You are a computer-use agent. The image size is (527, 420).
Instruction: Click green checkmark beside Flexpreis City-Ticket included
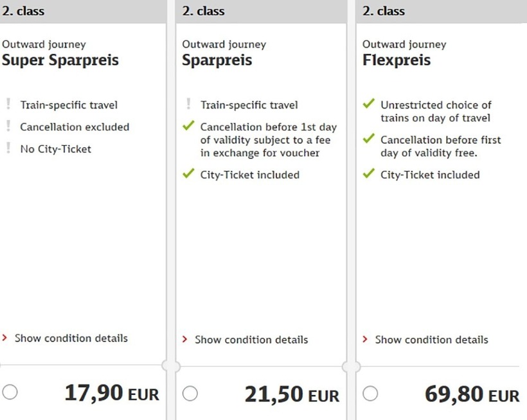pyautogui.click(x=368, y=174)
